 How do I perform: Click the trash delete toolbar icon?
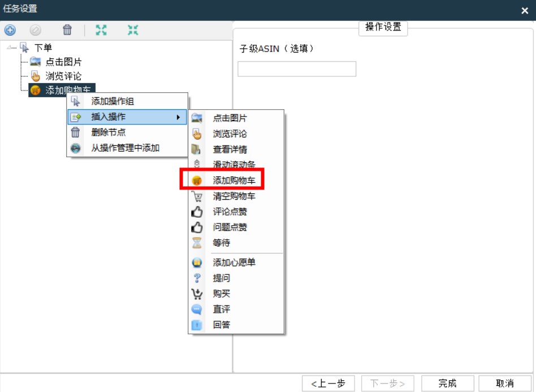(x=67, y=30)
